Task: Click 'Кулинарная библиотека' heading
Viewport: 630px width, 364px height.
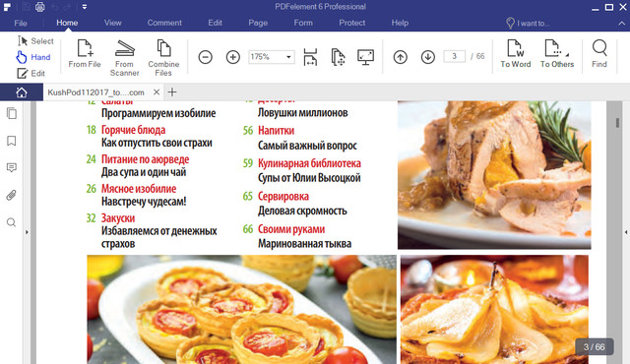Action: coord(309,163)
